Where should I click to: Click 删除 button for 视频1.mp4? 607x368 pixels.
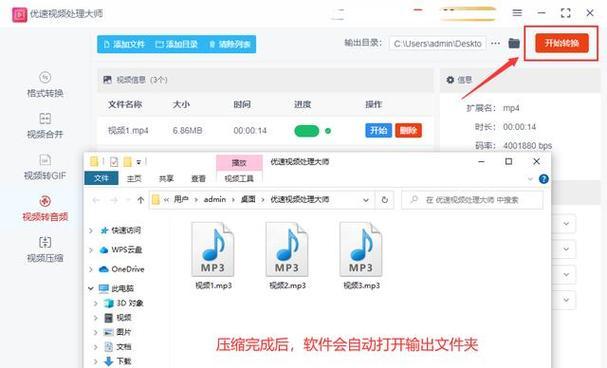pos(408,130)
